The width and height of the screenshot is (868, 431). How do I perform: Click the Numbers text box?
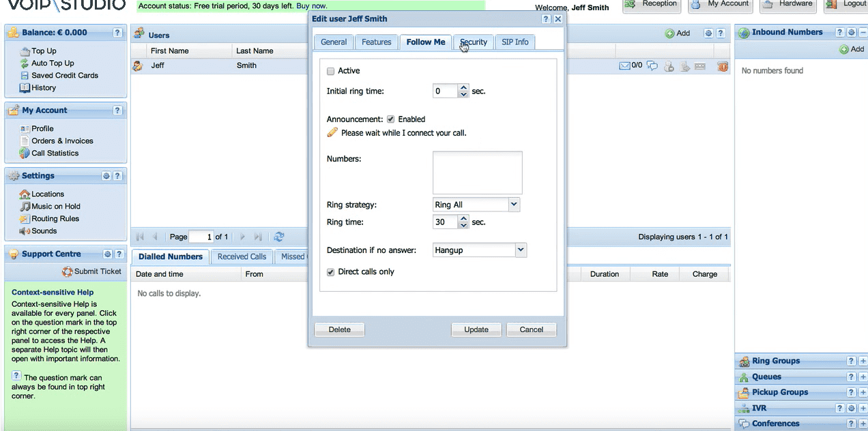click(477, 173)
